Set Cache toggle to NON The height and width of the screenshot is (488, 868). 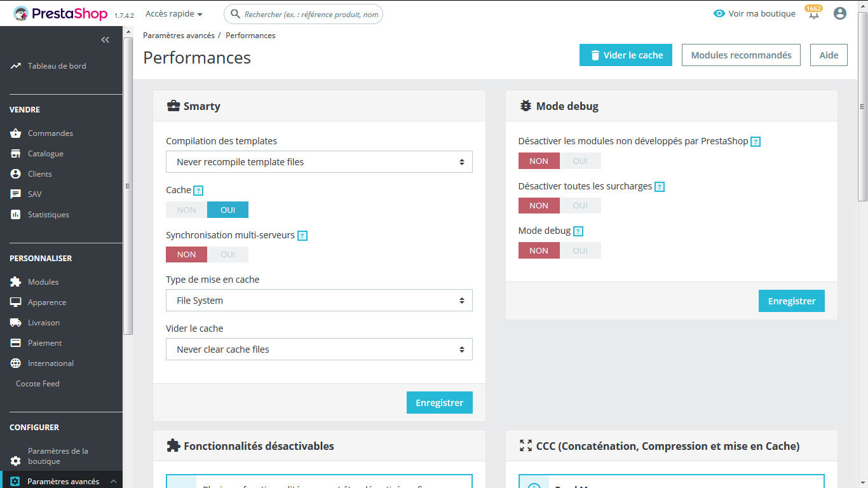point(187,210)
